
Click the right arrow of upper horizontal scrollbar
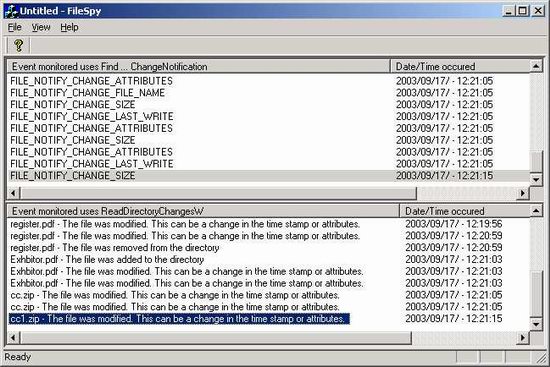point(523,193)
